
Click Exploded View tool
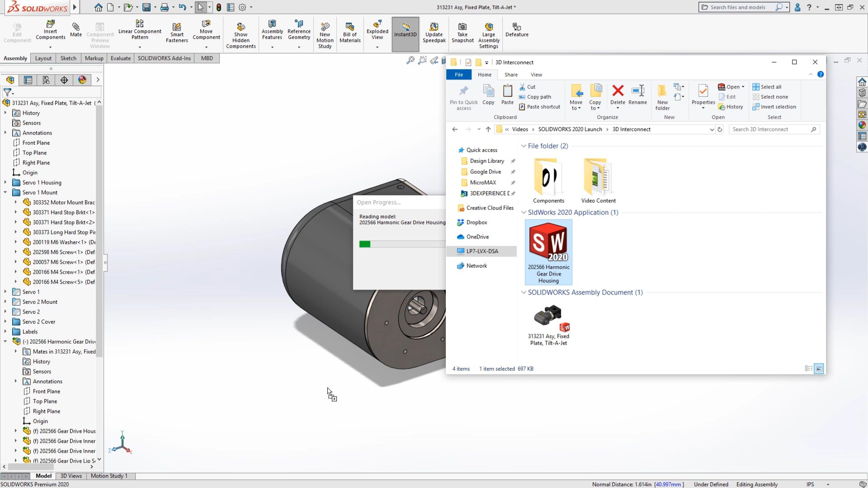coord(377,30)
